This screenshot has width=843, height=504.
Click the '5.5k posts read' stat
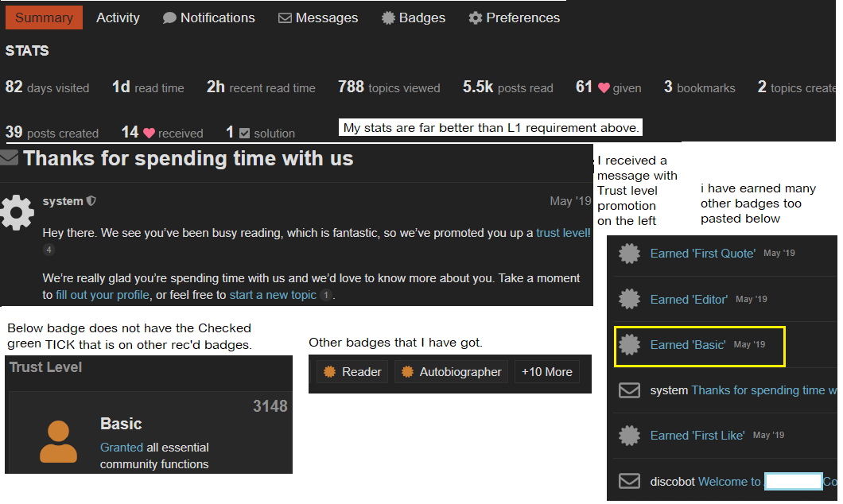click(x=508, y=87)
